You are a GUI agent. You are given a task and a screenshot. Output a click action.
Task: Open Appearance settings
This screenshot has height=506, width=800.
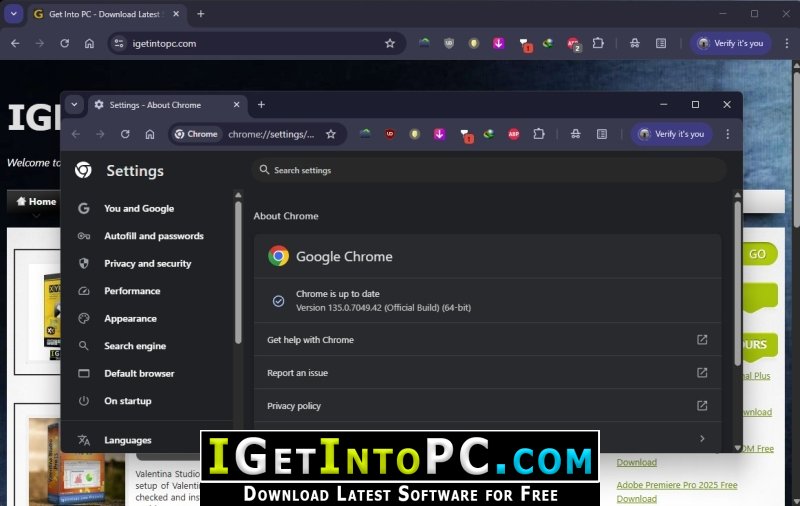tap(130, 319)
